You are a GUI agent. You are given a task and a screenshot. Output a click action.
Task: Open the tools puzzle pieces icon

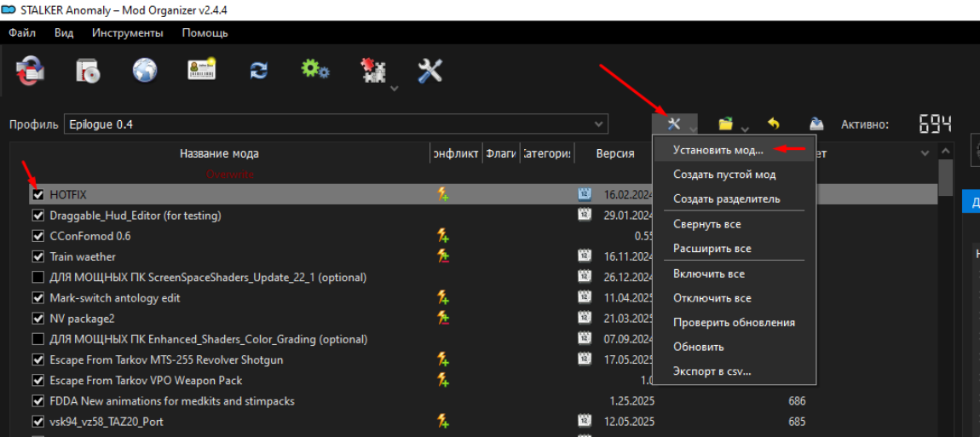click(373, 72)
